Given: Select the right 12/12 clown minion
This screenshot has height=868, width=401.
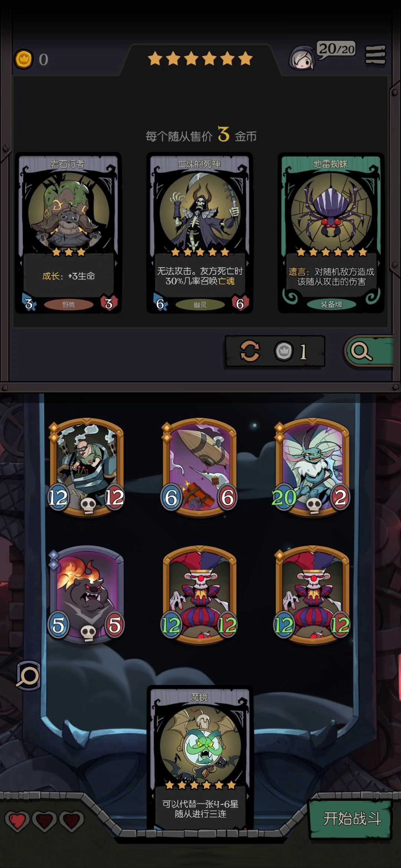Looking at the screenshot, I should click(312, 595).
